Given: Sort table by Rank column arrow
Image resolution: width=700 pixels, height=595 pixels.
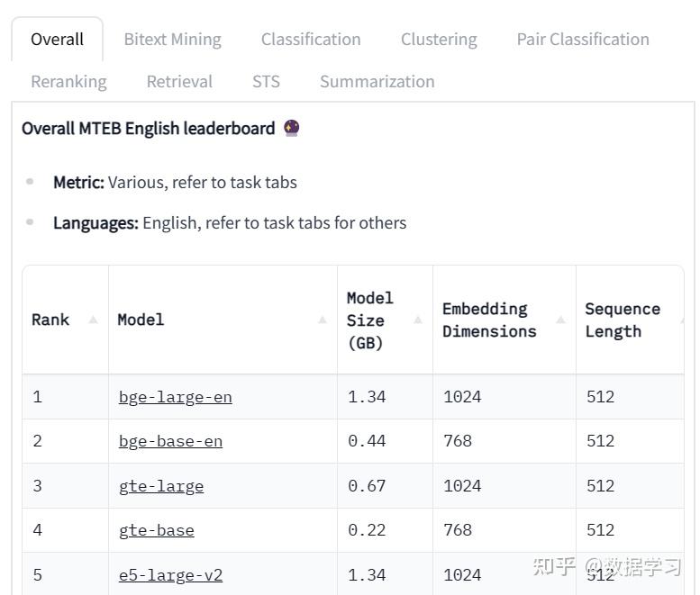Looking at the screenshot, I should click(93, 320).
